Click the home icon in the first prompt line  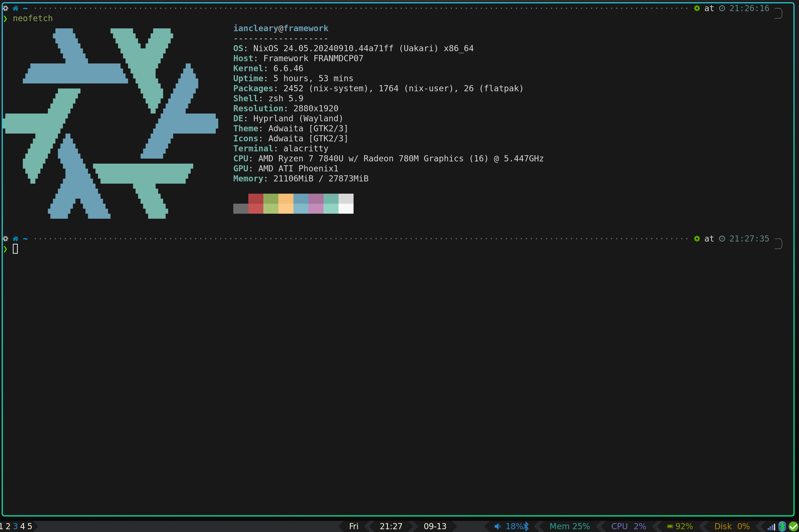[15, 8]
